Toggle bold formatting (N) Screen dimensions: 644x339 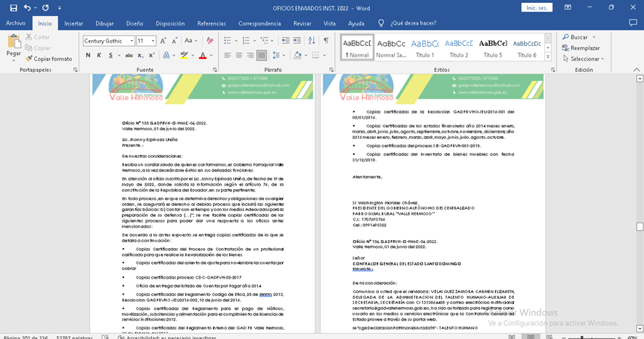point(87,55)
